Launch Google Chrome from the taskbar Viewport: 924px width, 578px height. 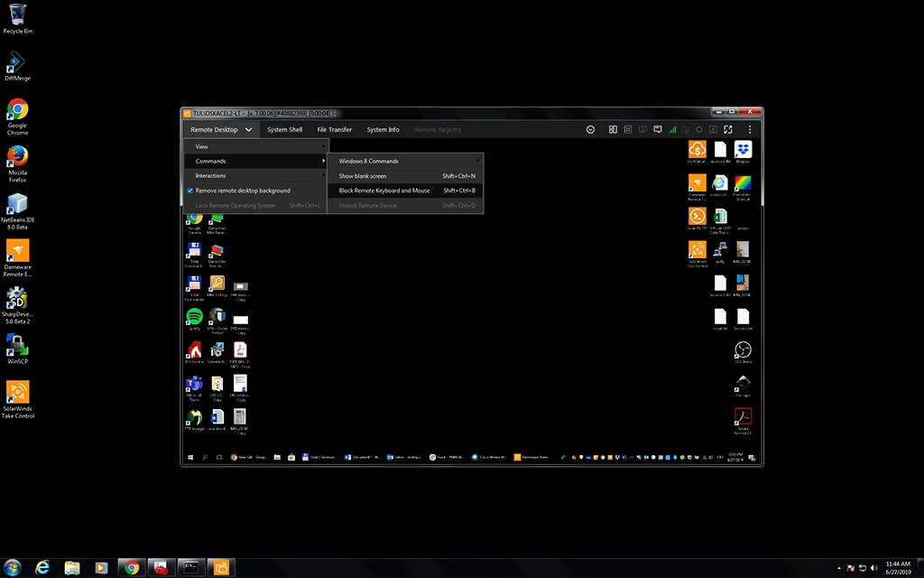tap(131, 567)
